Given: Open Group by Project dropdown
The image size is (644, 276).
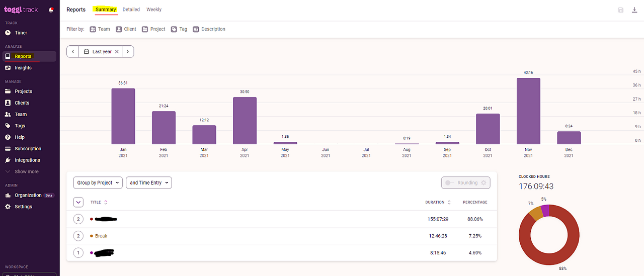Looking at the screenshot, I should coord(98,182).
